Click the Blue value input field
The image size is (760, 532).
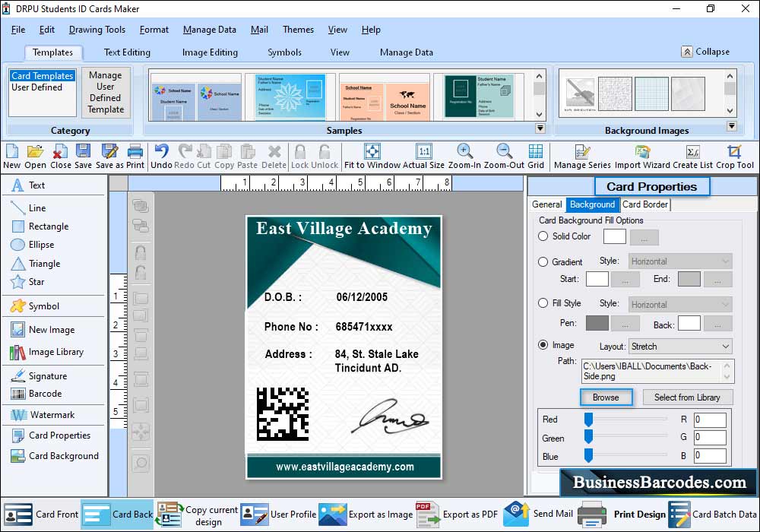[x=710, y=455]
